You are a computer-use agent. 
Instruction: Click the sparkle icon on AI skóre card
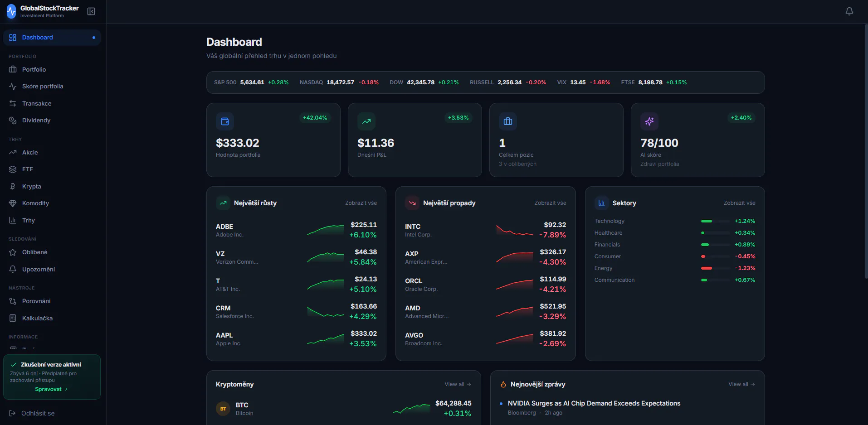[x=649, y=121]
